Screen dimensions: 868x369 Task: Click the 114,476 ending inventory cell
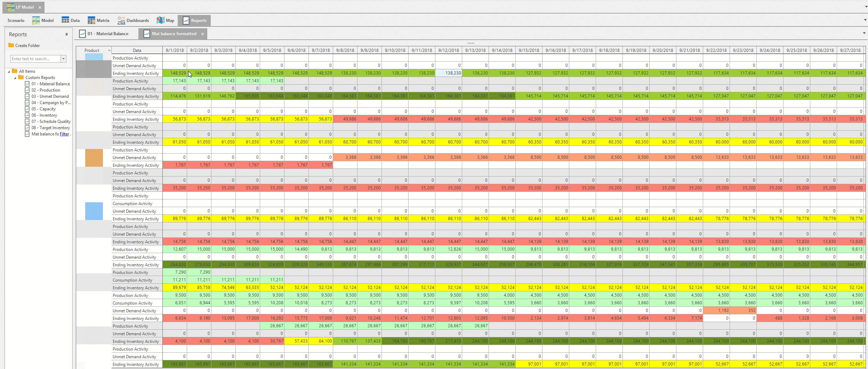click(x=175, y=96)
